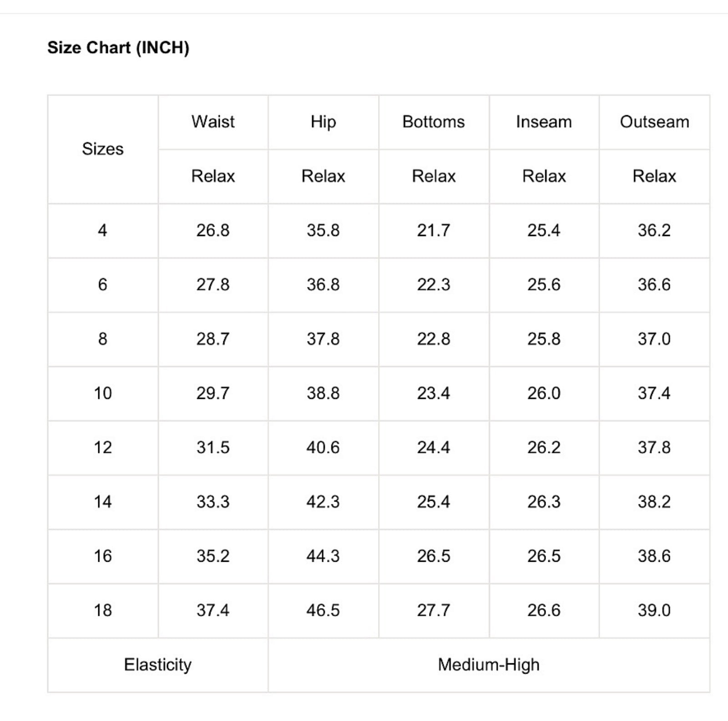Image resolution: width=728 pixels, height=721 pixels.
Task: Click the Medium-High elasticity value
Action: tap(489, 665)
